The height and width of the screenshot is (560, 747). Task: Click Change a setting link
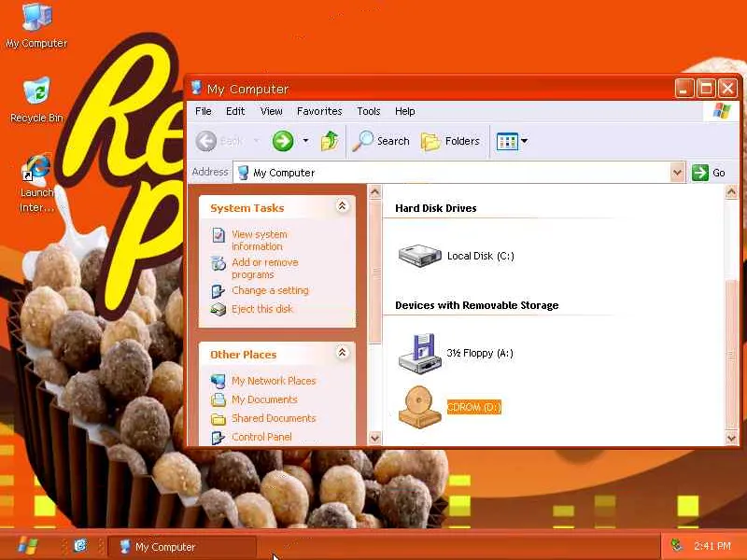tap(270, 290)
